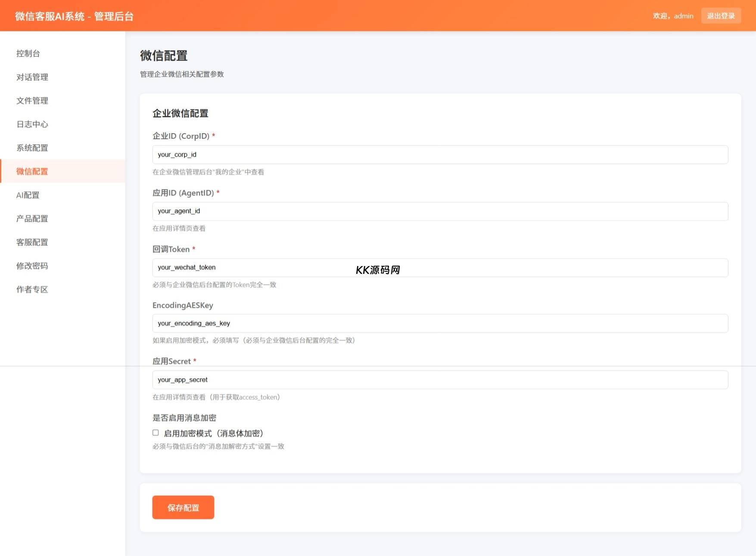Image resolution: width=756 pixels, height=556 pixels.
Task: Enable the 启用加密模式 checkbox
Action: tap(156, 433)
